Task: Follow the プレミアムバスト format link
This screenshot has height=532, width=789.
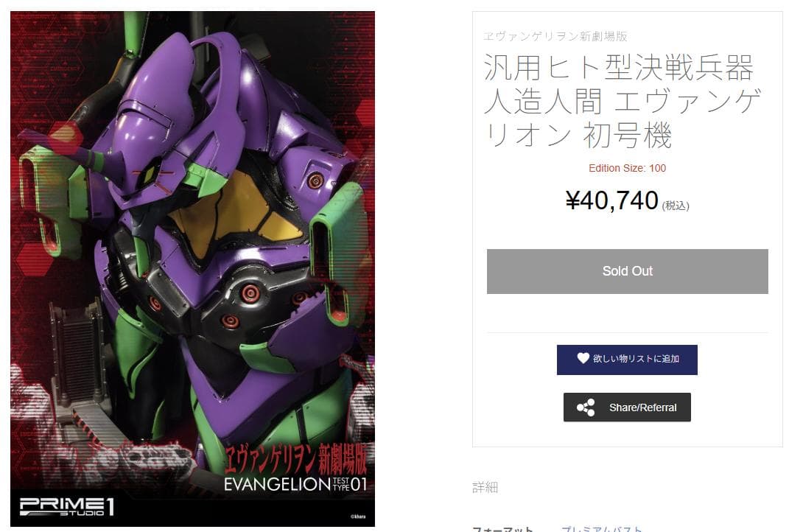Action: pos(602,528)
